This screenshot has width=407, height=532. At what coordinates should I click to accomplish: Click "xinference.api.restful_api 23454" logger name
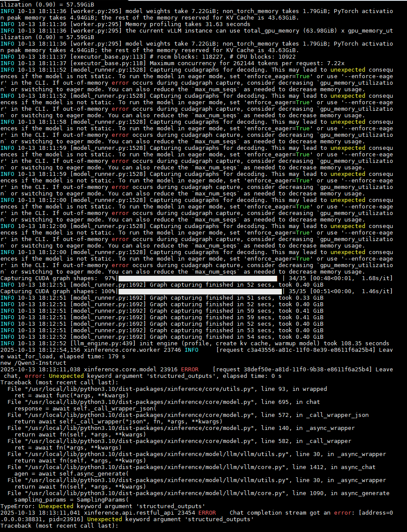[x=139, y=513]
